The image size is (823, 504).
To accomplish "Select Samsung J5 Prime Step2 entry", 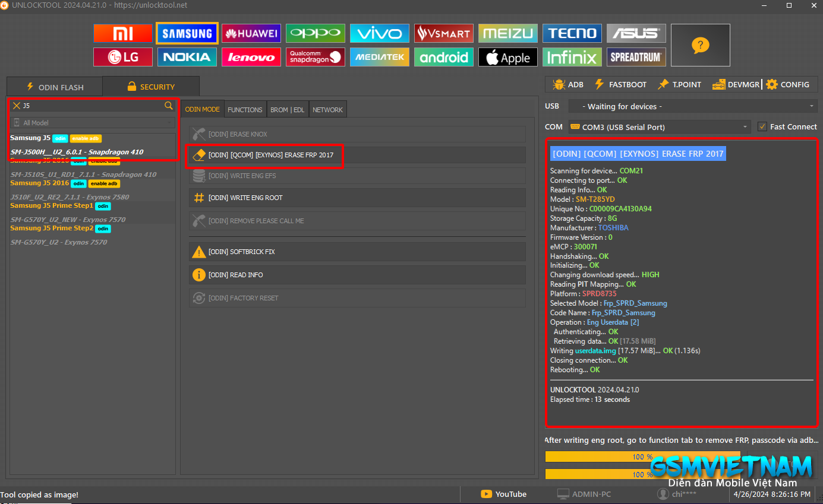I will point(52,228).
